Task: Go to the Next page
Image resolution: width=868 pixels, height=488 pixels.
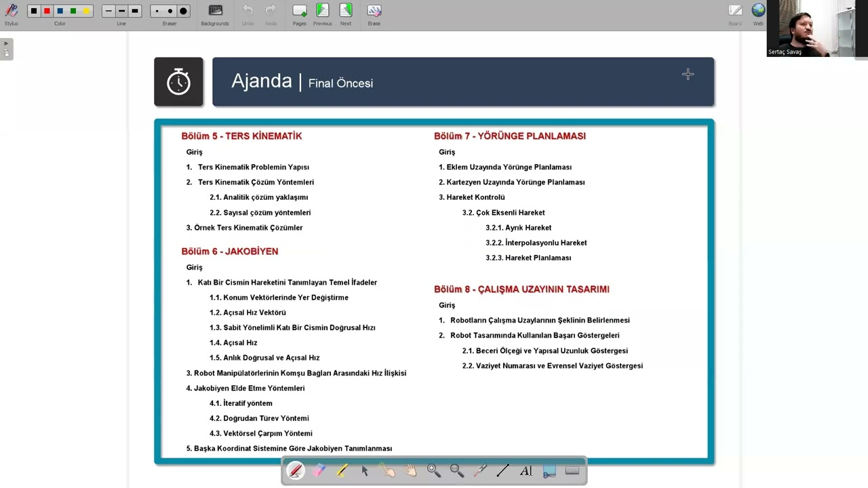Action: point(346,14)
